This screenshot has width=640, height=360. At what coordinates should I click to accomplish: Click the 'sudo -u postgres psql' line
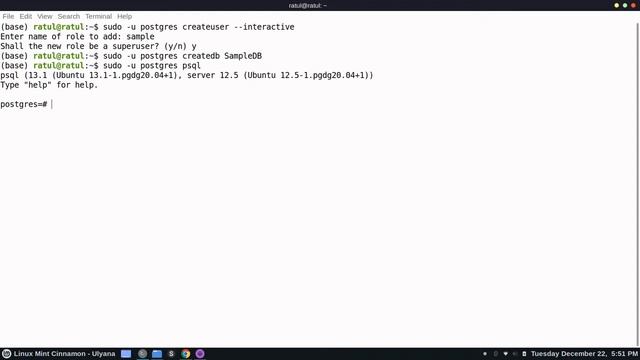coord(100,66)
